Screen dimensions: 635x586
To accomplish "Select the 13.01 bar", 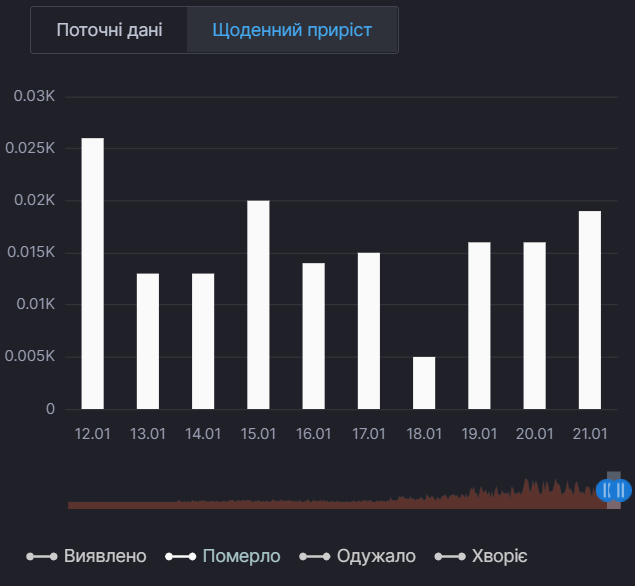I will tap(148, 341).
